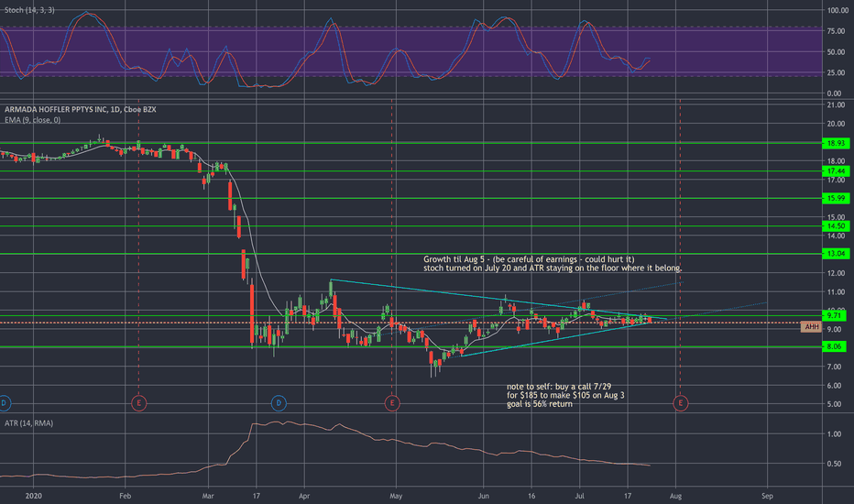The height and width of the screenshot is (504, 854).
Task: Click the 100.00 level on Stoch scale
Action: pos(838,10)
